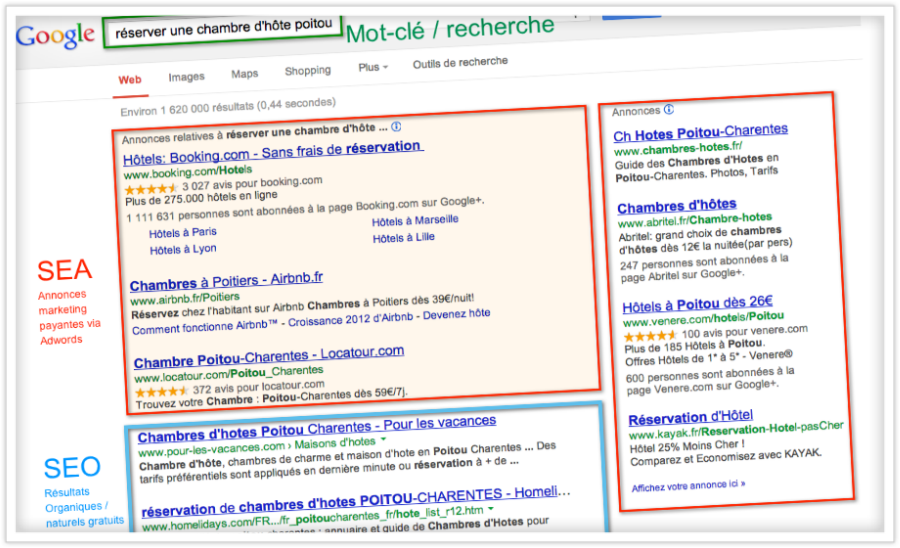Switch to the Images tab
Image resolution: width=900 pixels, height=548 pixels.
pyautogui.click(x=186, y=76)
